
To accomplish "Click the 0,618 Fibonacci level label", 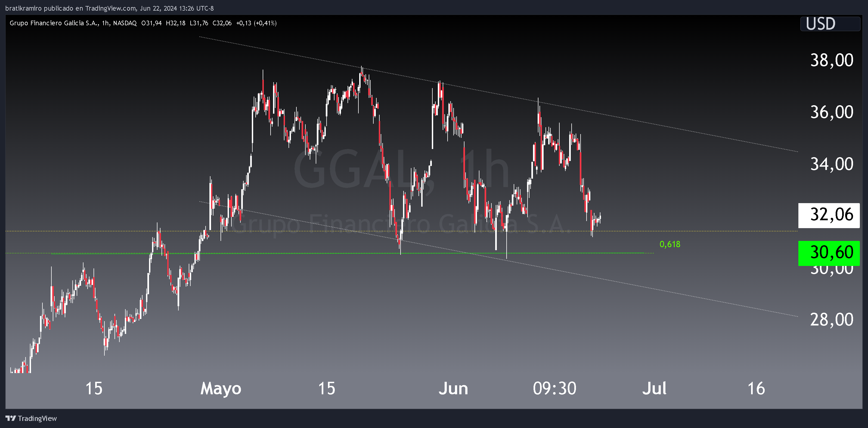I will (670, 244).
